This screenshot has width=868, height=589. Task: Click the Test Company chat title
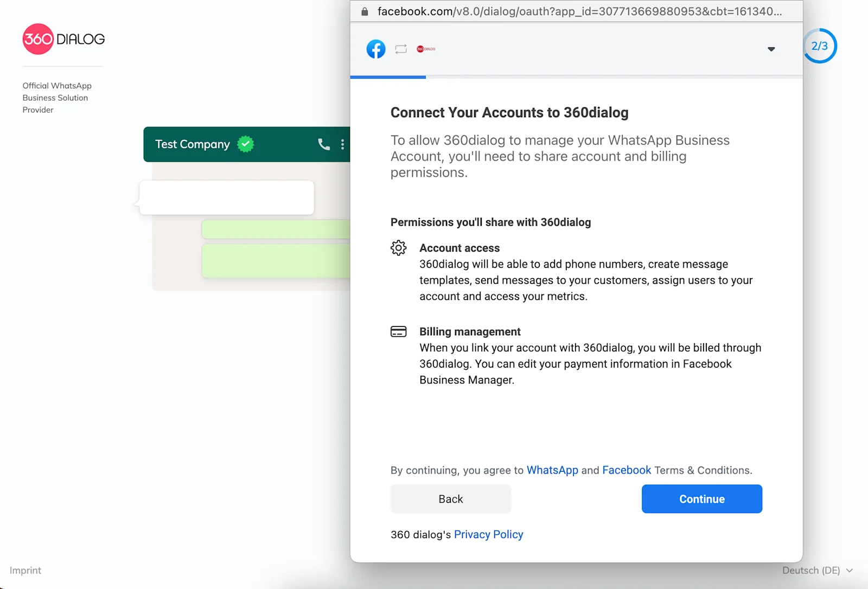tap(193, 144)
